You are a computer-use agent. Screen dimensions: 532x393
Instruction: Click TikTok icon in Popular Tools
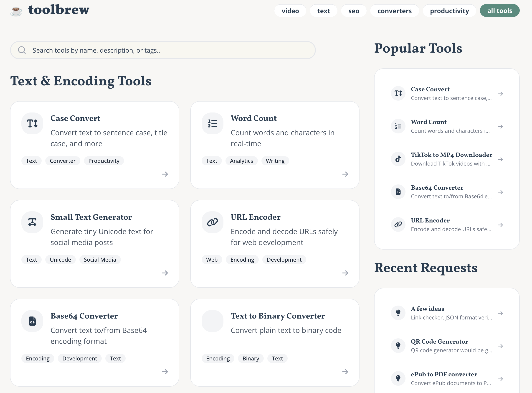tap(398, 159)
